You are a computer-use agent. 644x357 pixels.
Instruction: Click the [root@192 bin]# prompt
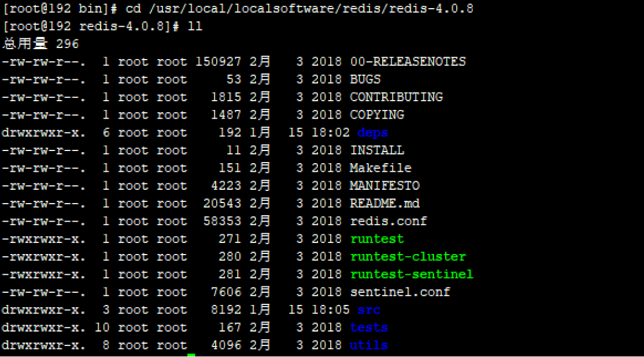click(x=60, y=9)
